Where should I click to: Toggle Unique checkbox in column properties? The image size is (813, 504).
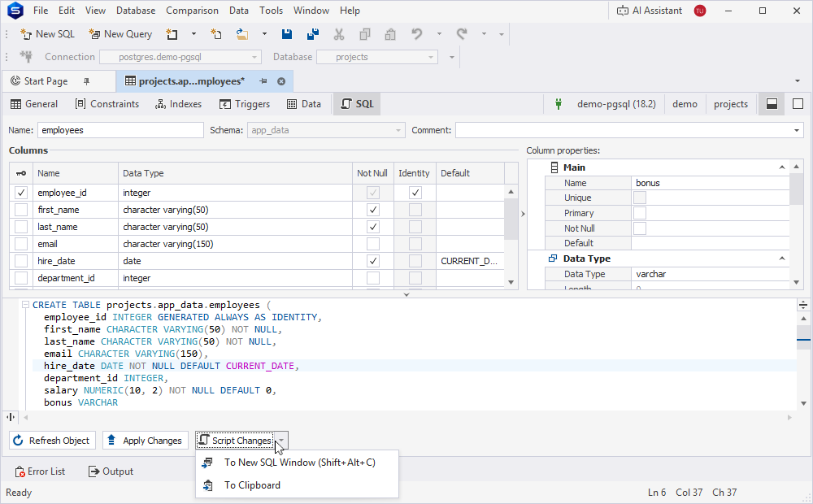[640, 198]
